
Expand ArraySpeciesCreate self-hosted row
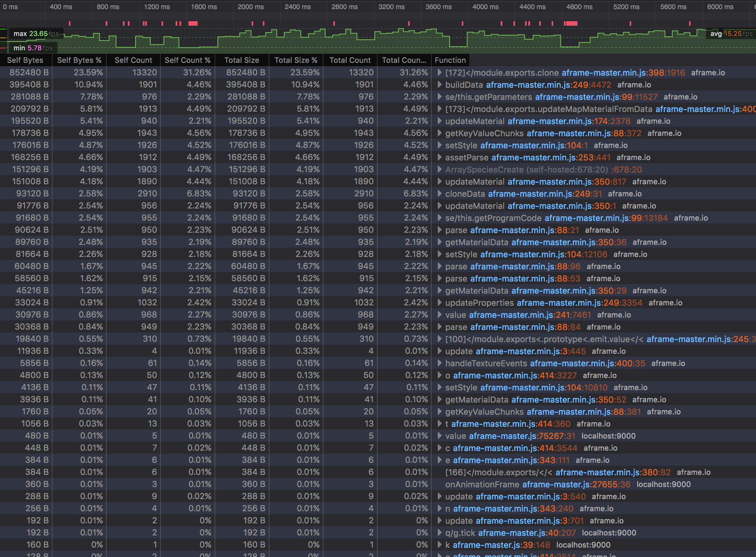(x=439, y=169)
